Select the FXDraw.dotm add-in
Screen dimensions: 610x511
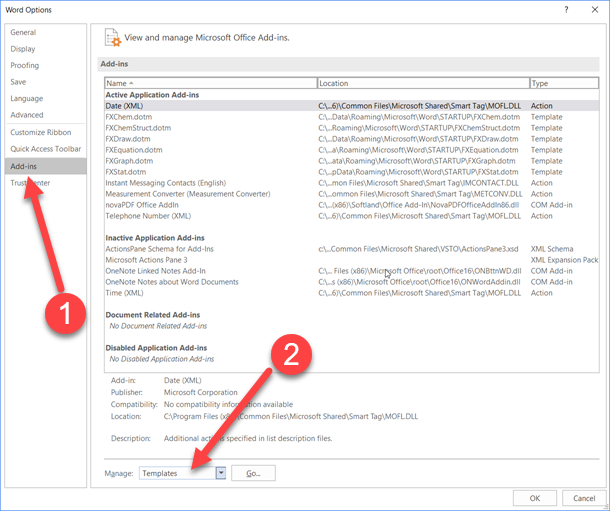point(352,139)
